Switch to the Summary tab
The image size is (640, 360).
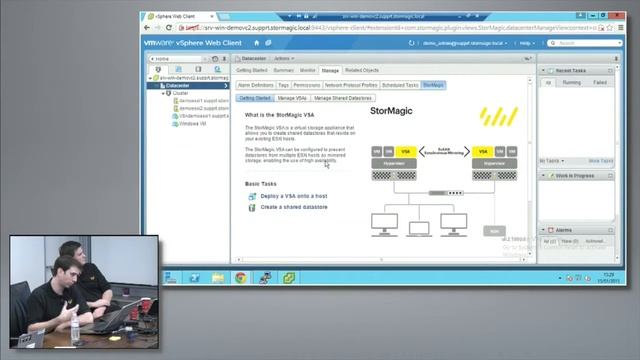pyautogui.click(x=283, y=70)
